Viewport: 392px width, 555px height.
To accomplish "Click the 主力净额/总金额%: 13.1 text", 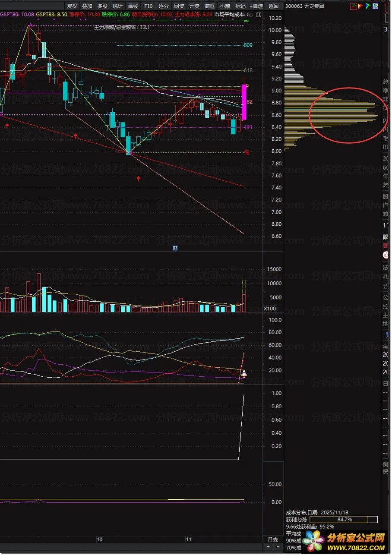I will tap(122, 27).
